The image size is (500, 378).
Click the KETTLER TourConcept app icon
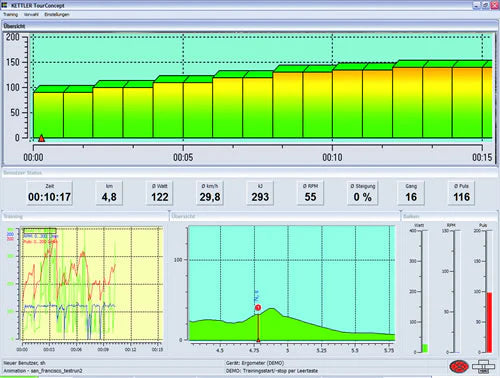[4, 5]
